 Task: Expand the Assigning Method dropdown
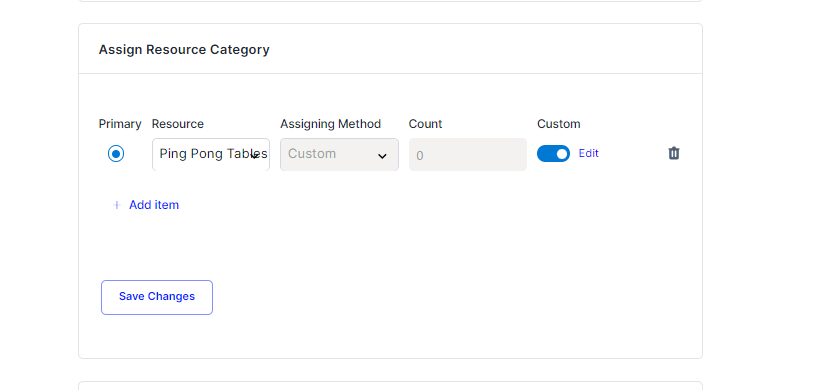point(339,154)
